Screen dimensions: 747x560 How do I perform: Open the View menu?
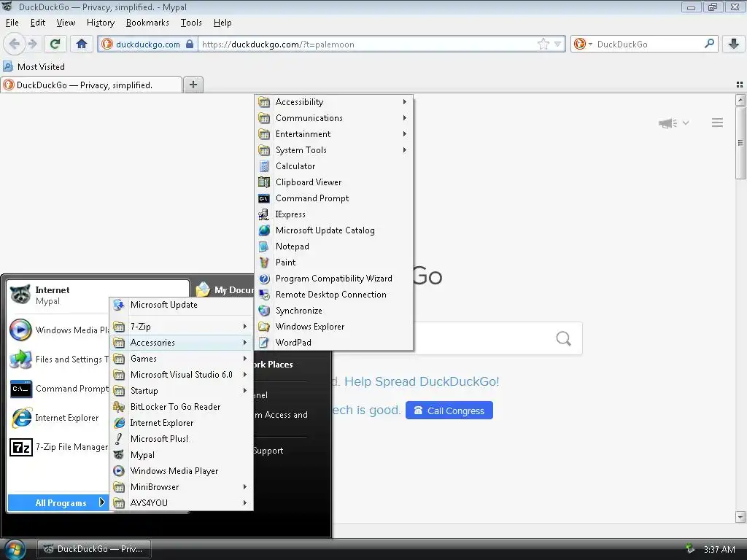(66, 23)
